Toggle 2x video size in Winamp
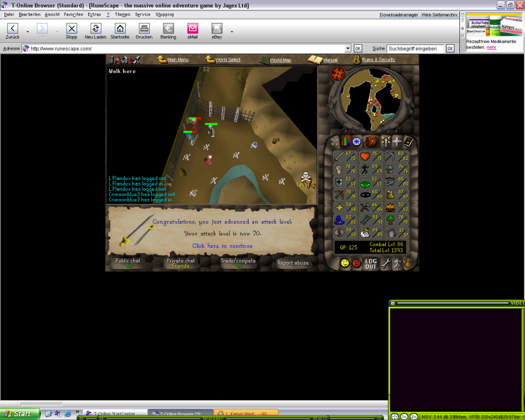525x420 pixels. tap(414, 416)
